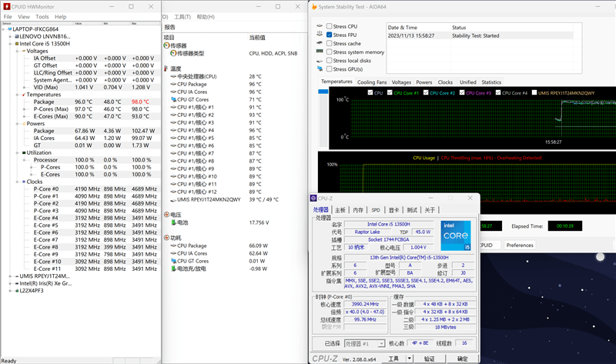616x364 pixels.
Task: Toggle the CPU Core #1 graph checkbox
Action: (390, 93)
